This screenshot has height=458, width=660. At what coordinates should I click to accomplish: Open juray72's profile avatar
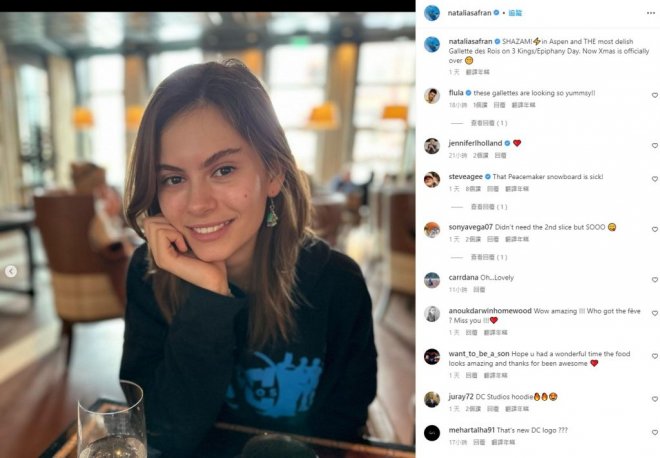click(x=432, y=399)
